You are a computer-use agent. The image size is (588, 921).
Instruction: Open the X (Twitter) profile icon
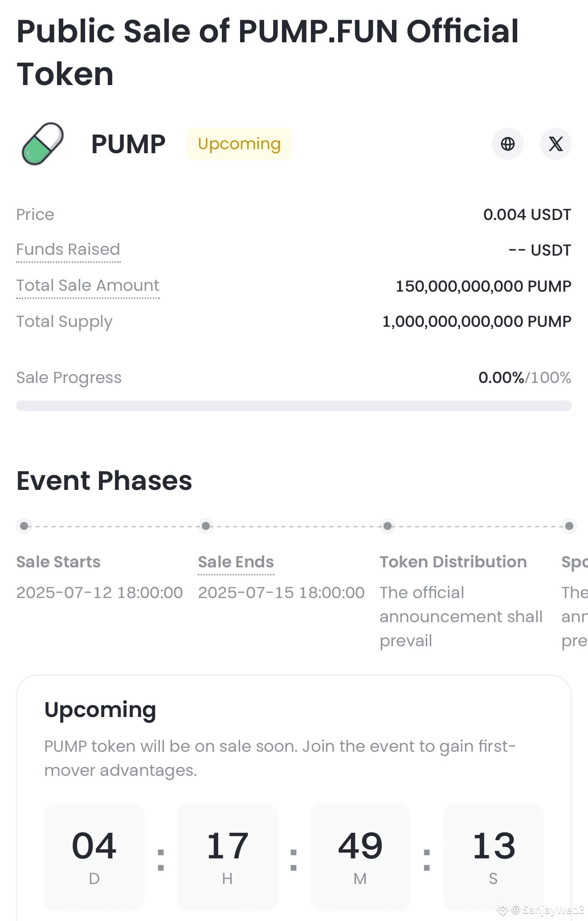point(555,144)
